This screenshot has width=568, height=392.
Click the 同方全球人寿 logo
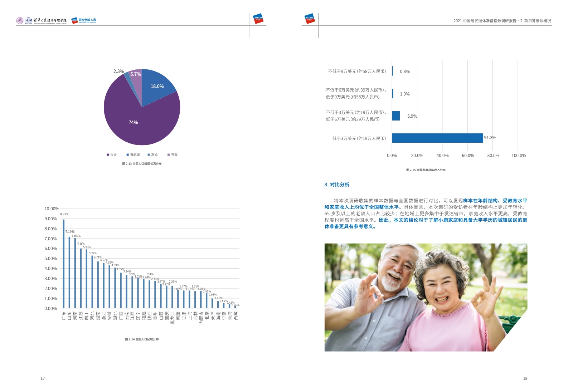[84, 20]
